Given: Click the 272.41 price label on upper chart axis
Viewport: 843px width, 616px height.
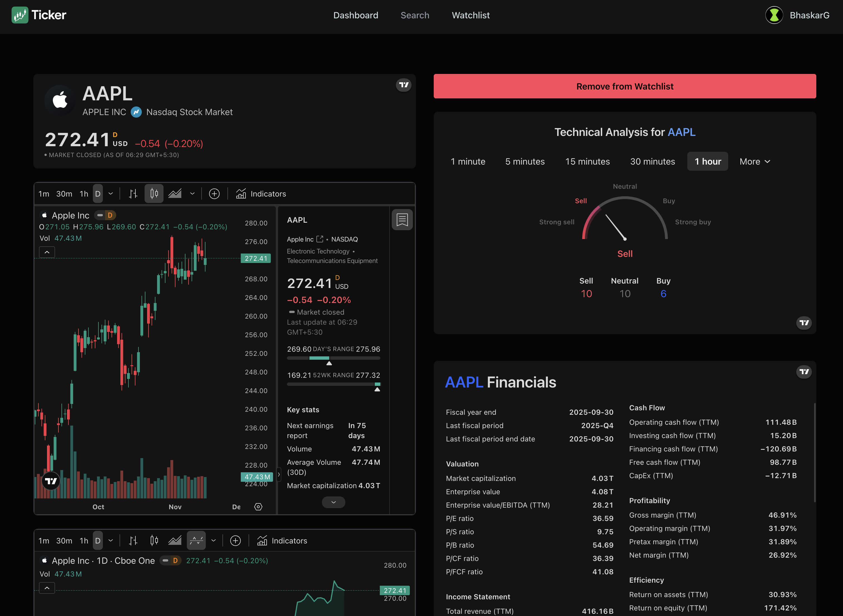Looking at the screenshot, I should click(x=256, y=259).
